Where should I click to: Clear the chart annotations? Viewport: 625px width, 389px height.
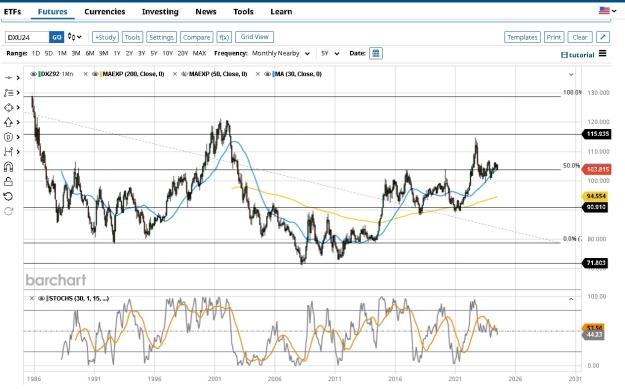(580, 37)
